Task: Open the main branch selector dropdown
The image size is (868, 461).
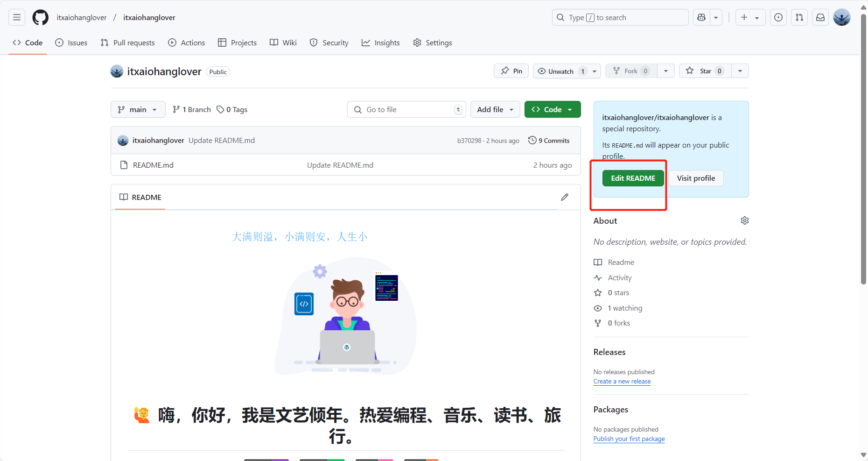Action: pyautogui.click(x=138, y=109)
